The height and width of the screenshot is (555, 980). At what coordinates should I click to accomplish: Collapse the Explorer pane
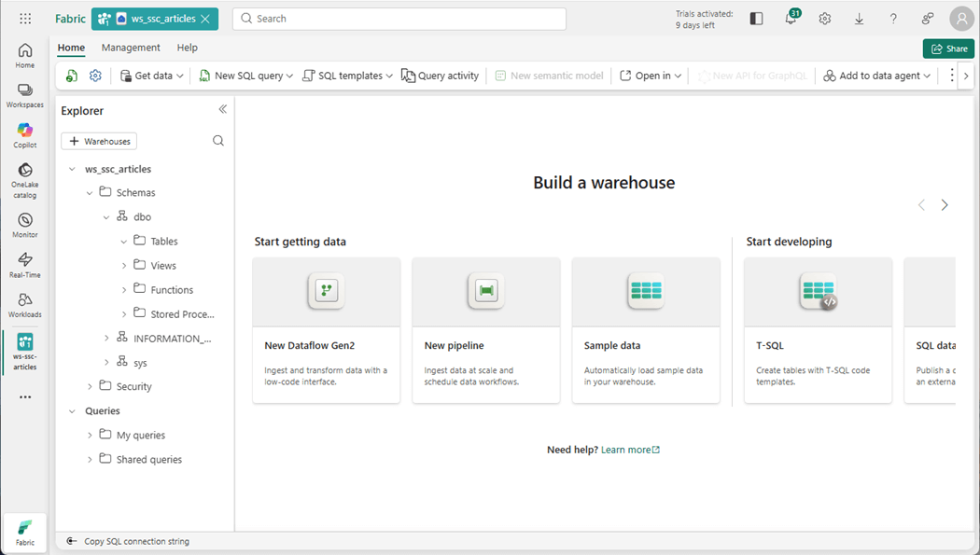click(222, 109)
